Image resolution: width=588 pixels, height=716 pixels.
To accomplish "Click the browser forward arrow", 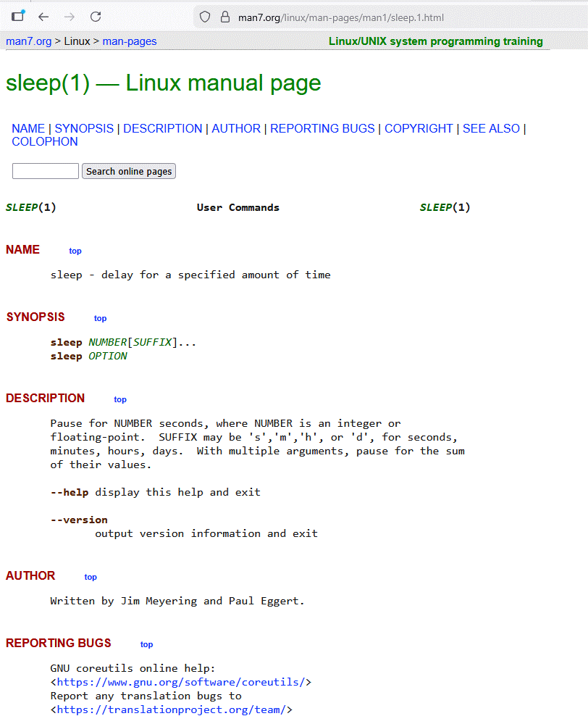I will (x=70, y=17).
